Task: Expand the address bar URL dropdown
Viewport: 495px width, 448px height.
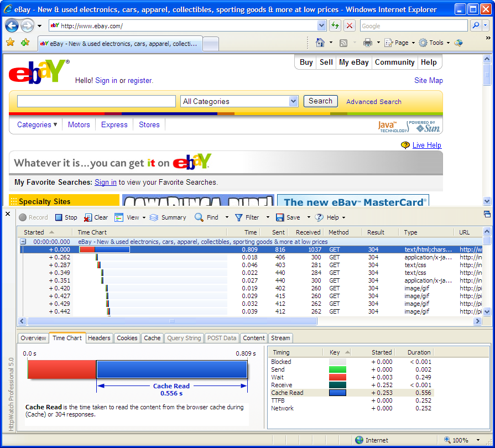Action: (x=321, y=25)
